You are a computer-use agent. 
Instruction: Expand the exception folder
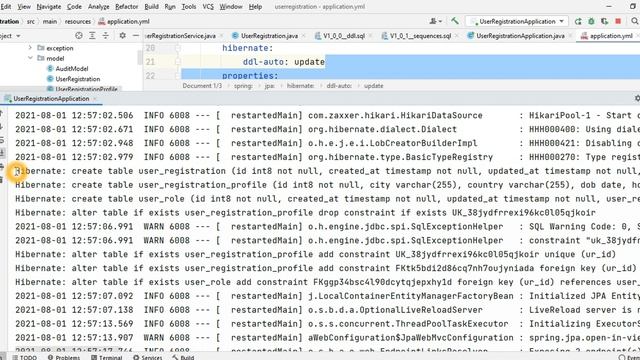click(x=30, y=48)
